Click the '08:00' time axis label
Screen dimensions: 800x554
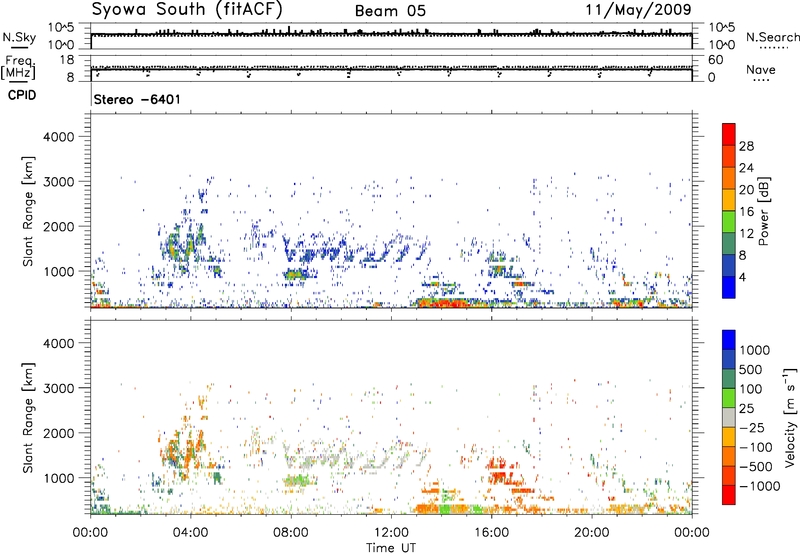click(x=291, y=533)
